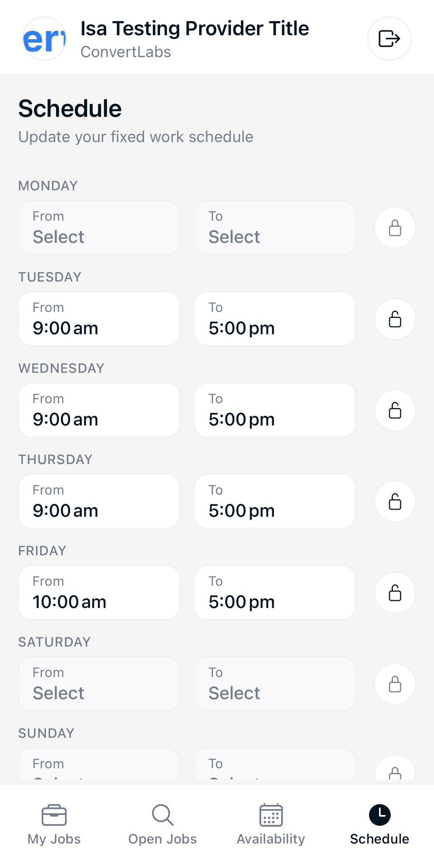434x868 pixels.
Task: Open Wednesday To 5:00 pm dropdown
Action: tap(275, 410)
